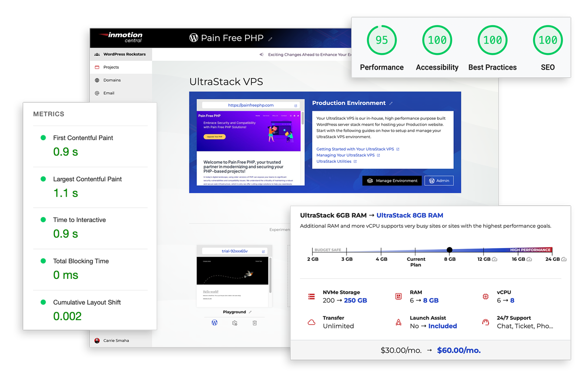Select the Projects icon in the sidebar
This screenshot has height=375, width=588.
click(x=97, y=67)
